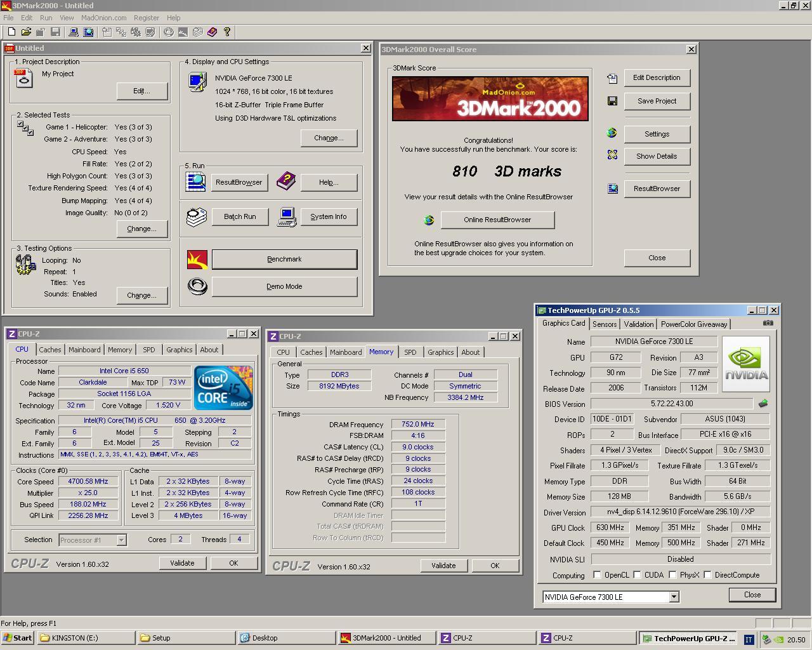812x650 pixels.
Task: Click Edit... button under Project Description
Action: [142, 91]
